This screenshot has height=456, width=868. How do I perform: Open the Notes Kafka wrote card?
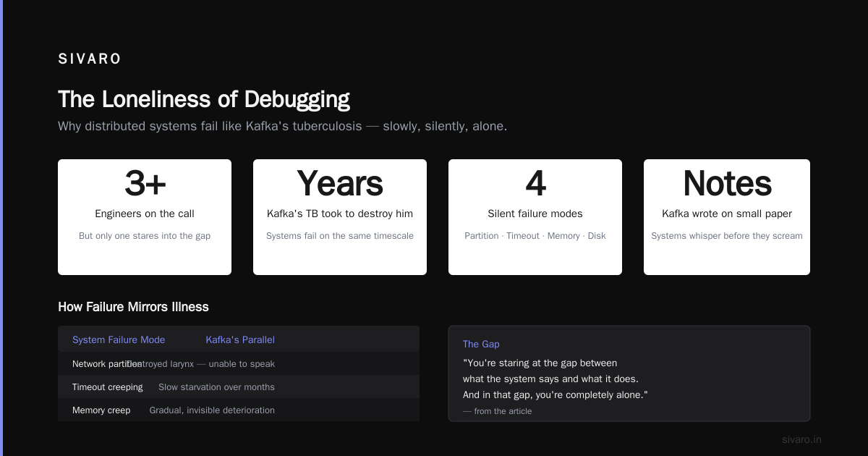pos(727,217)
